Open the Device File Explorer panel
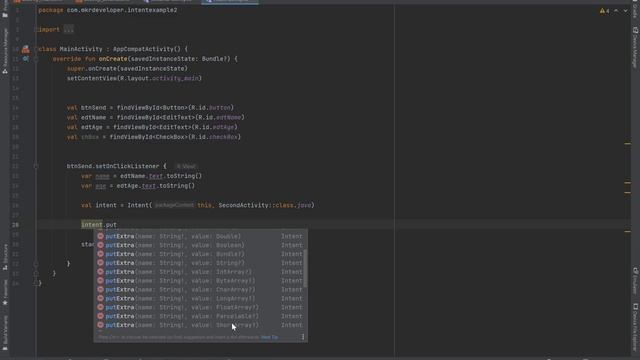 [635, 327]
